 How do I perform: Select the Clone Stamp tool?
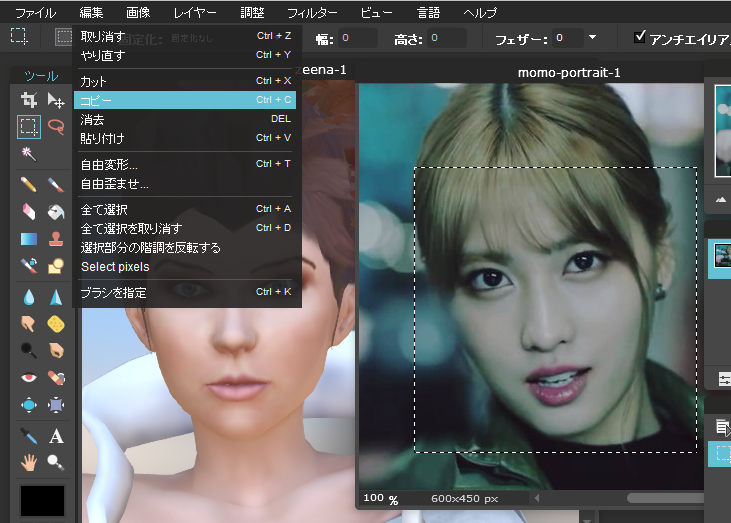coord(56,239)
